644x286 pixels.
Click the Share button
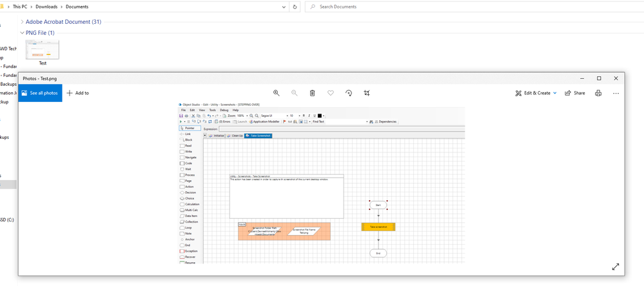pyautogui.click(x=576, y=93)
